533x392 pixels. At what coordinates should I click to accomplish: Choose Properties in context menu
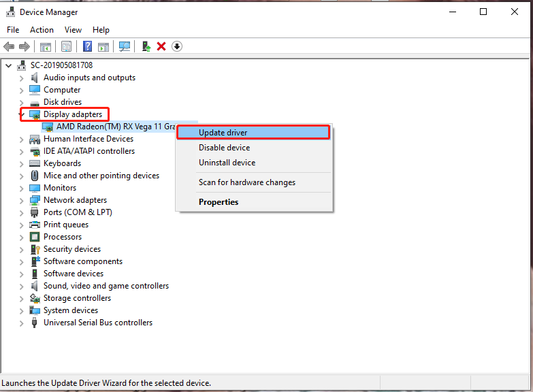254,202
